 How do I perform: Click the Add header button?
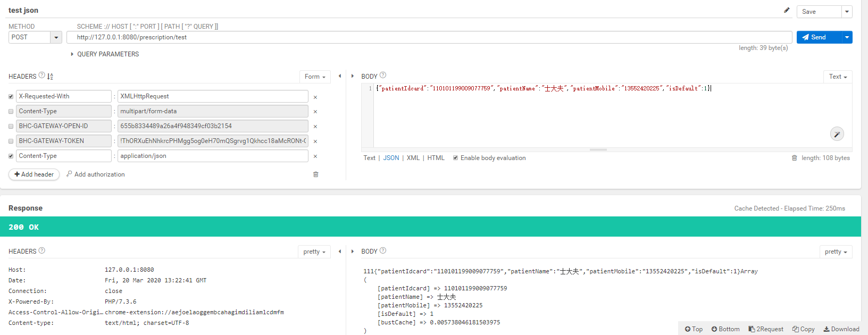(34, 174)
